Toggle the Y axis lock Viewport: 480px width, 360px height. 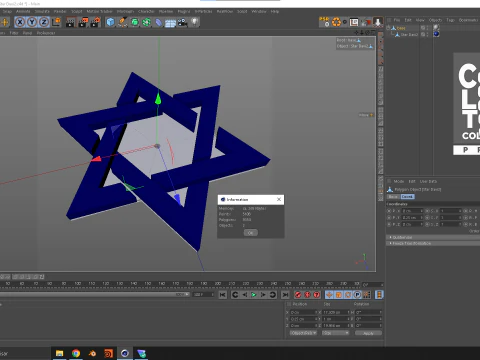32,22
